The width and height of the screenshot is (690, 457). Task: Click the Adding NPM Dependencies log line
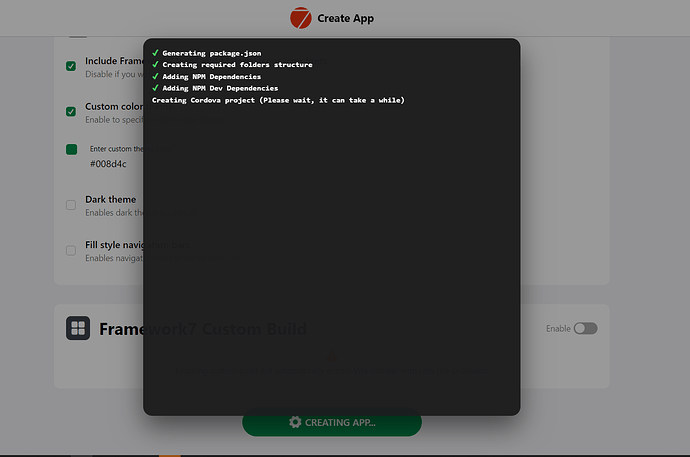(212, 77)
